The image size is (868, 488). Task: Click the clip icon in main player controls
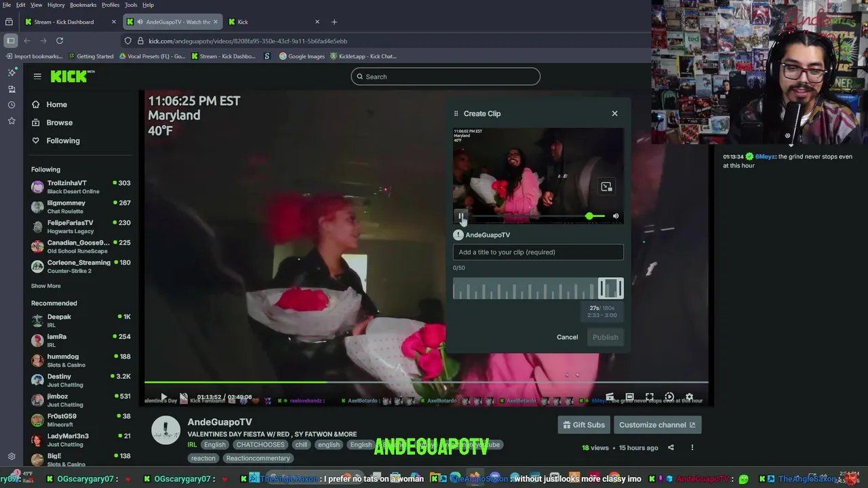coord(610,397)
